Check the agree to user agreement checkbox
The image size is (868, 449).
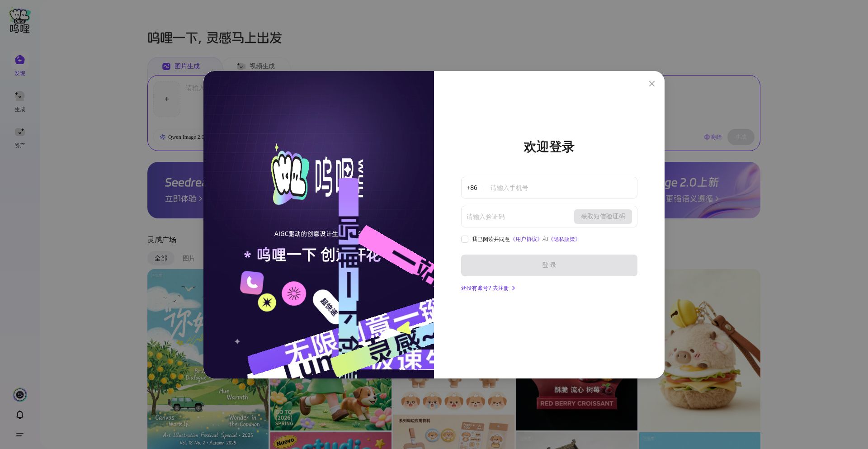click(x=465, y=239)
